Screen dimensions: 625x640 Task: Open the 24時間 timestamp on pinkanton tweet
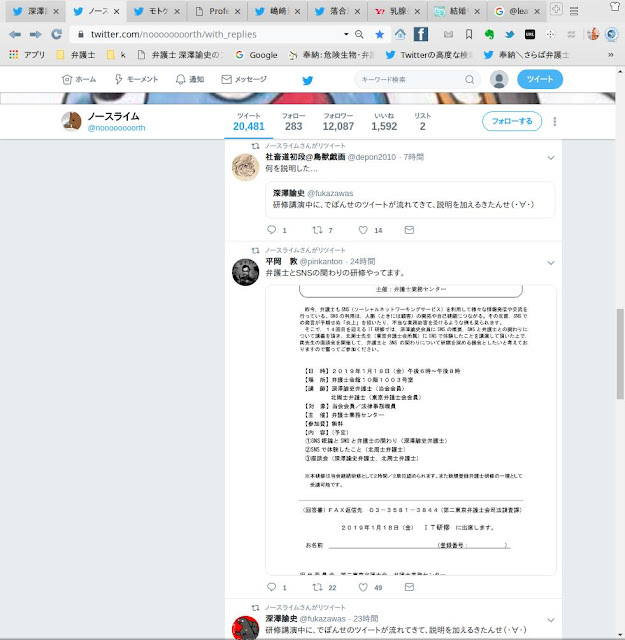(x=363, y=262)
